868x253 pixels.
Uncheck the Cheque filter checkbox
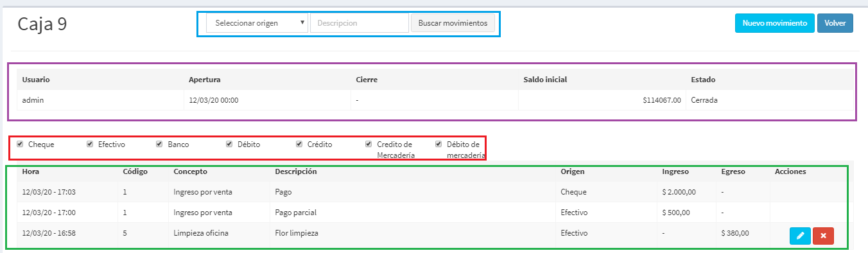20,144
